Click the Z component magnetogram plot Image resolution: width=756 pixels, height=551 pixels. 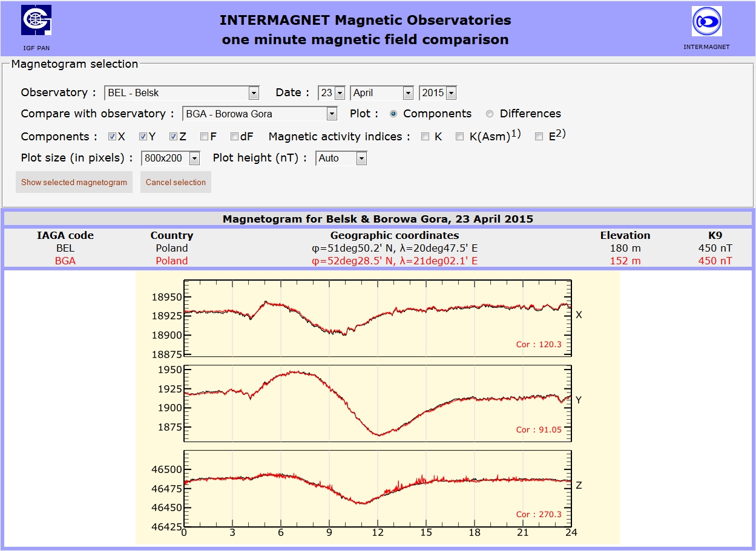(378, 489)
